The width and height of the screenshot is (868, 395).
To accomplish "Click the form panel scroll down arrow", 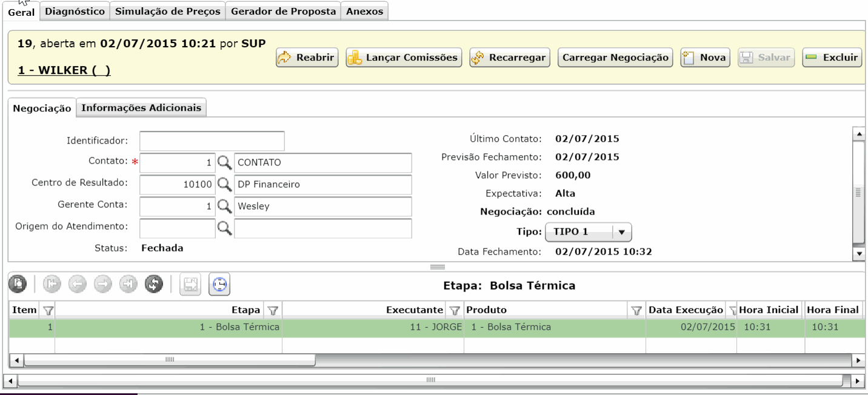I will click(858, 254).
